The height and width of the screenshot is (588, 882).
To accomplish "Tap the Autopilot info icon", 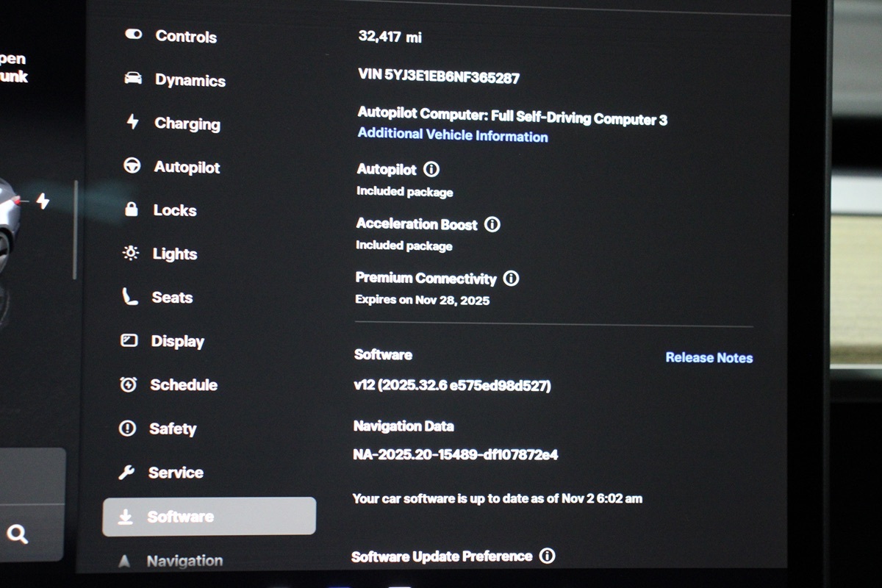I will click(431, 170).
